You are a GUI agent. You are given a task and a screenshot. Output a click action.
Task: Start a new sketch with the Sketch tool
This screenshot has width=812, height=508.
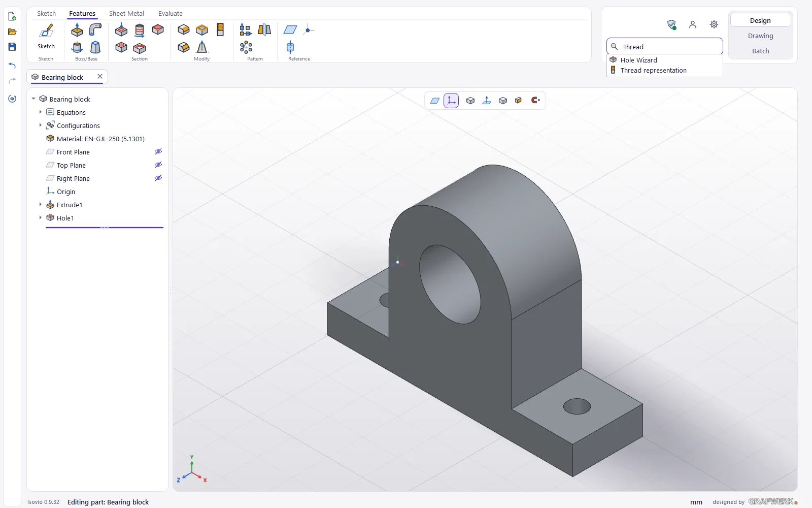[46, 36]
